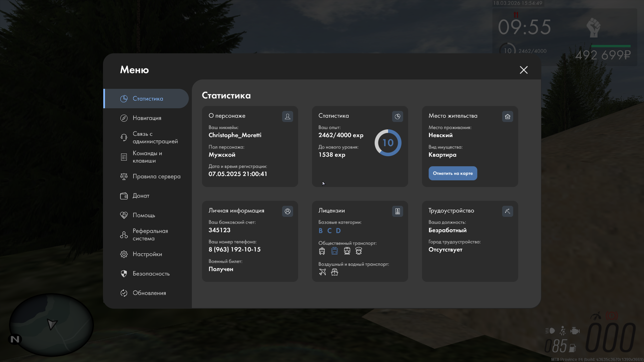The width and height of the screenshot is (644, 362).
Task: Click the level 10 progress ring
Action: pyautogui.click(x=388, y=143)
